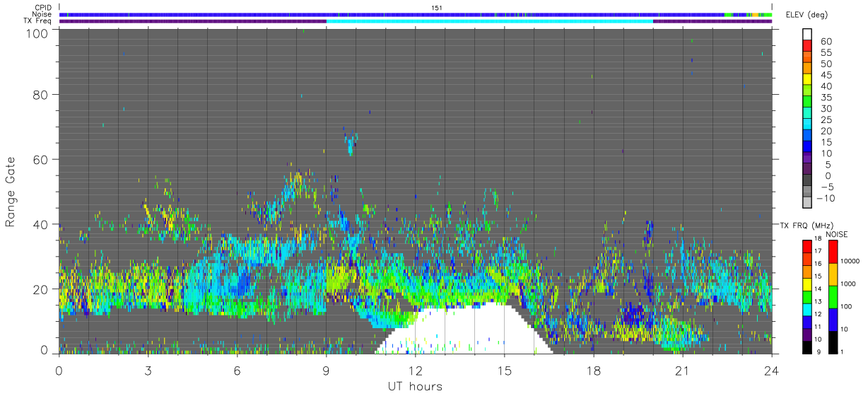Image resolution: width=868 pixels, height=401 pixels.
Task: Click the white swatch above 60 in ELEV colorbar
Action: 807,33
